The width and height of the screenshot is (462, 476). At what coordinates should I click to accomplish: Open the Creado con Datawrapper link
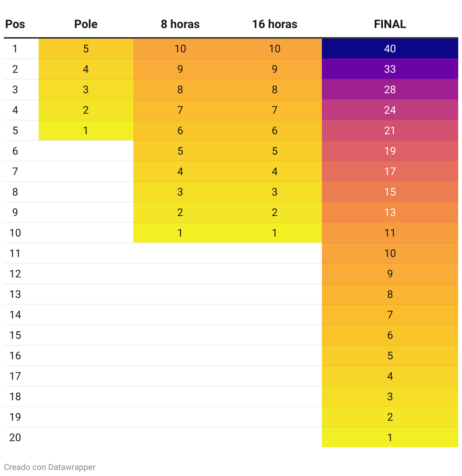(x=50, y=467)
